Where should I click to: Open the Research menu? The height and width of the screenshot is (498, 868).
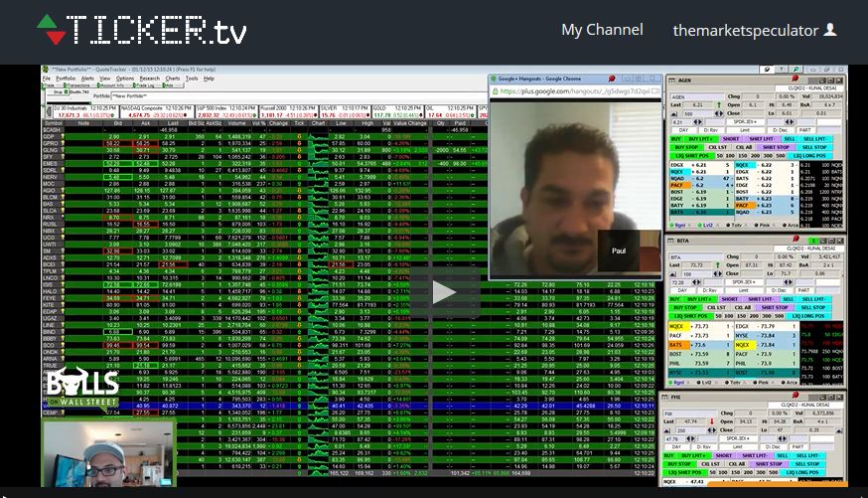coord(149,79)
